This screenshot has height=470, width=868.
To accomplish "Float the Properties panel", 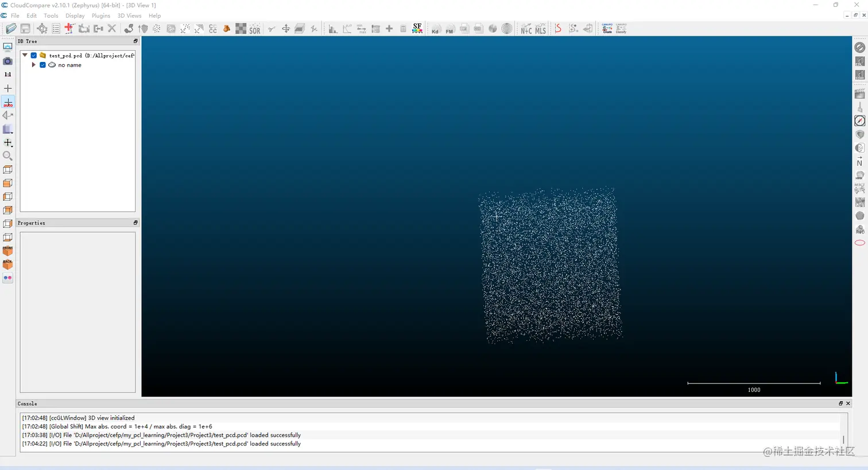I will (x=135, y=223).
